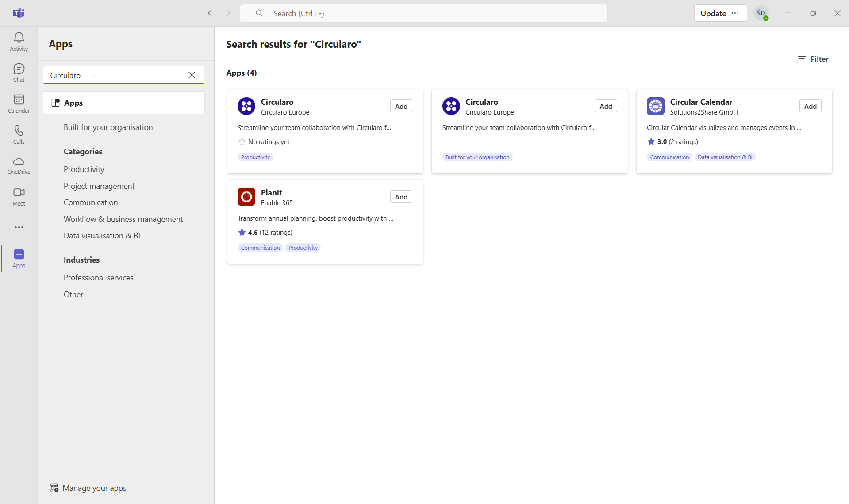Open Chat in the sidebar
This screenshot has height=504, width=849.
coord(19,73)
